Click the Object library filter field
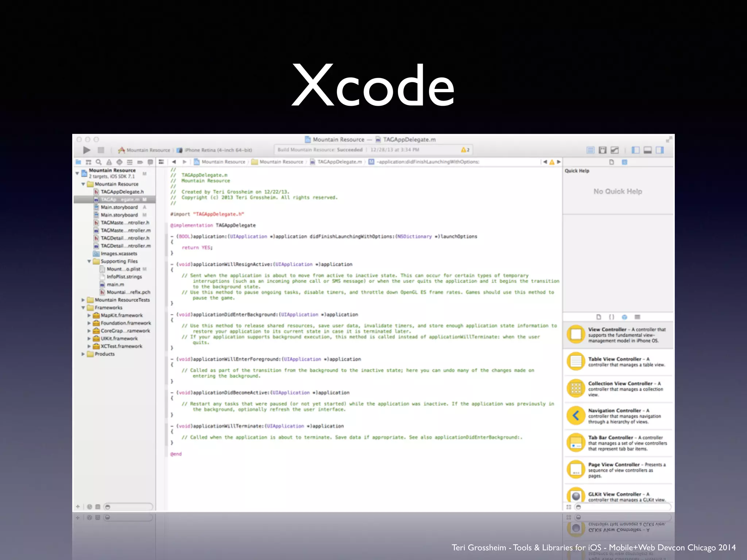This screenshot has height=560, width=747. [x=623, y=507]
